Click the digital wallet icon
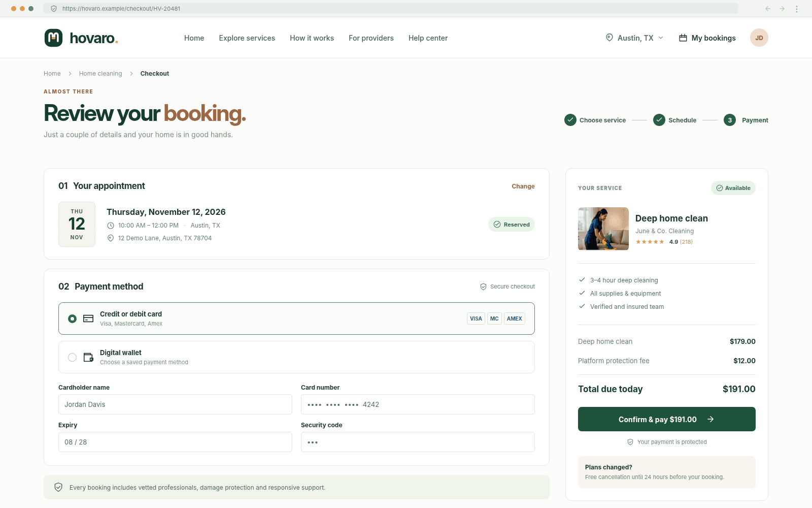Viewport: 812px width, 508px height. (x=88, y=357)
